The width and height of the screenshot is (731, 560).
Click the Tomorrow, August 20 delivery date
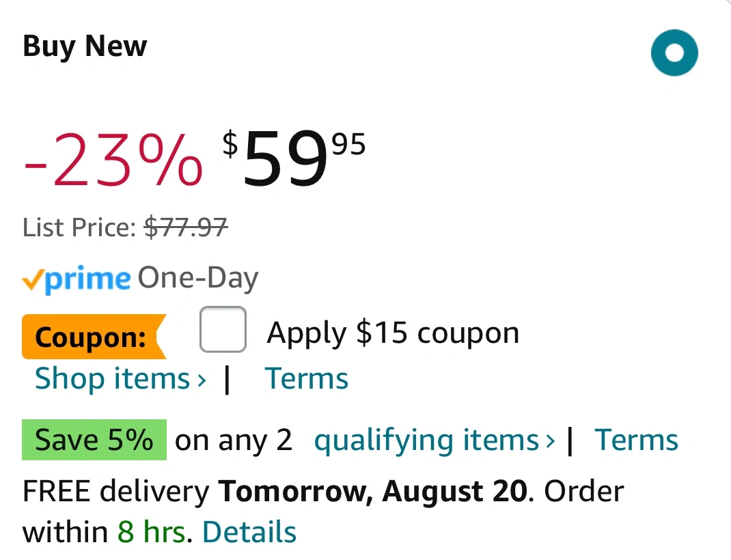pos(373,491)
